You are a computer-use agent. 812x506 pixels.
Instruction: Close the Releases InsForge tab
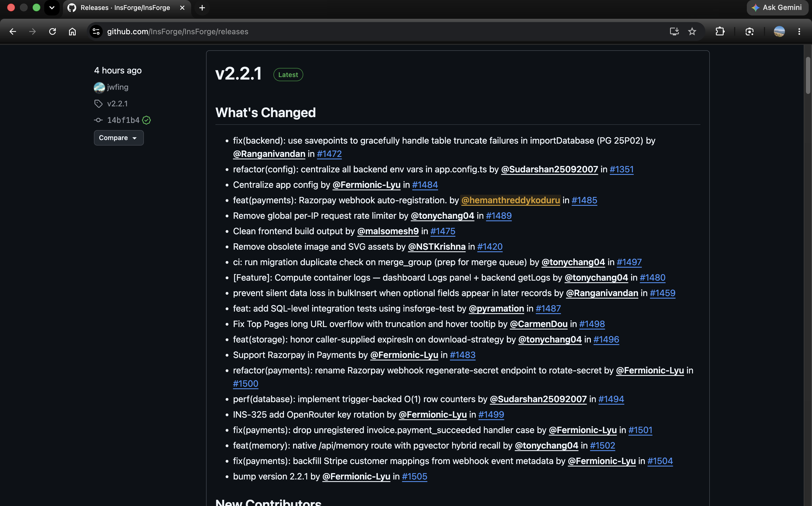[x=182, y=8]
